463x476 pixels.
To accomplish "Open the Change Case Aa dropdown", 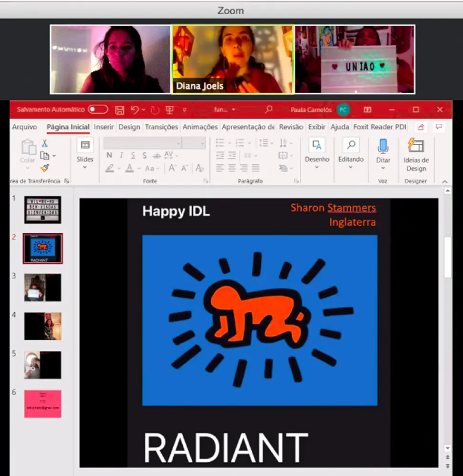I will click(x=152, y=169).
